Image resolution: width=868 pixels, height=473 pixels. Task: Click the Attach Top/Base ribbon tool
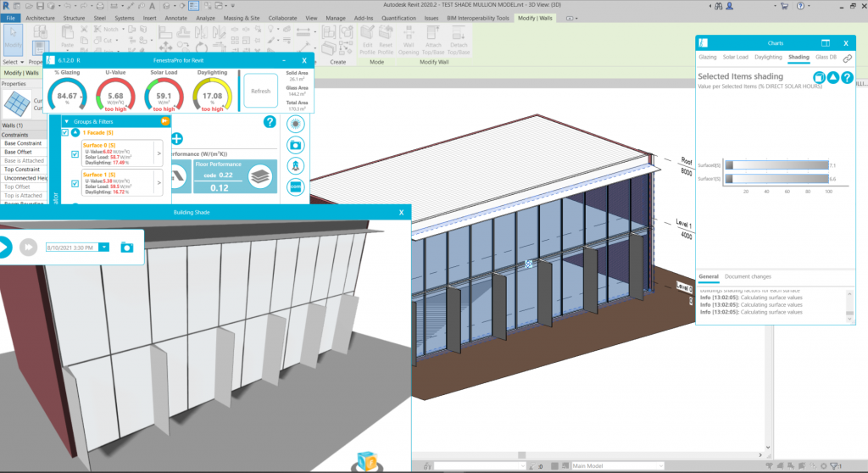[433, 41]
